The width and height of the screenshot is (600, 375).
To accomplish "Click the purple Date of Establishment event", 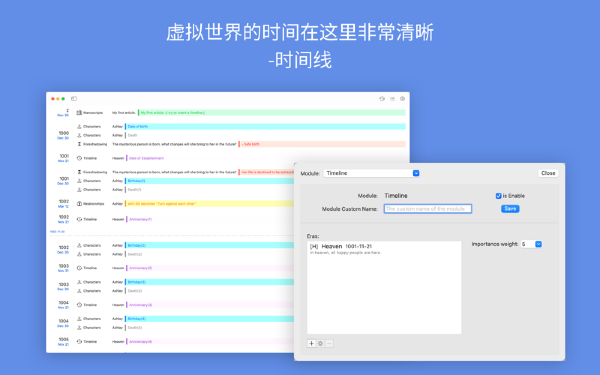I will [145, 158].
